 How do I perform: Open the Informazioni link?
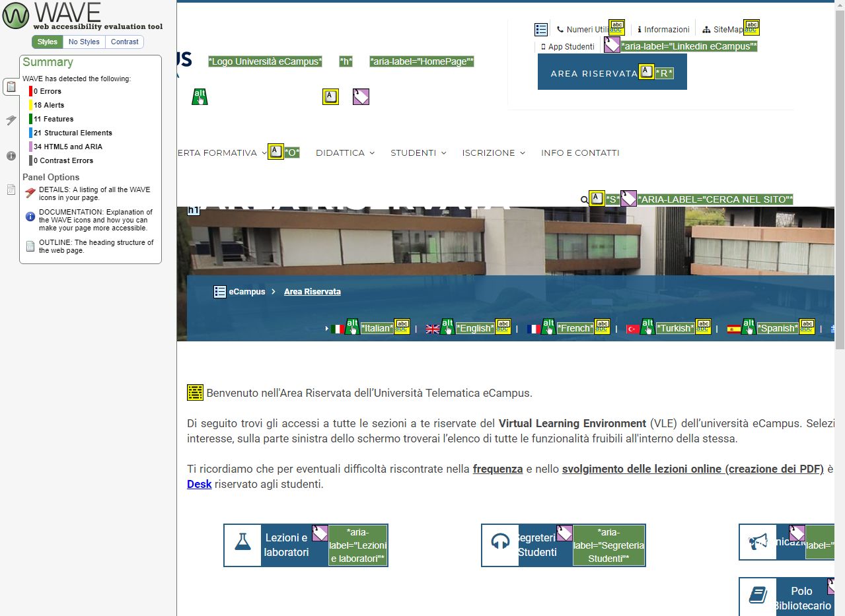tap(663, 30)
